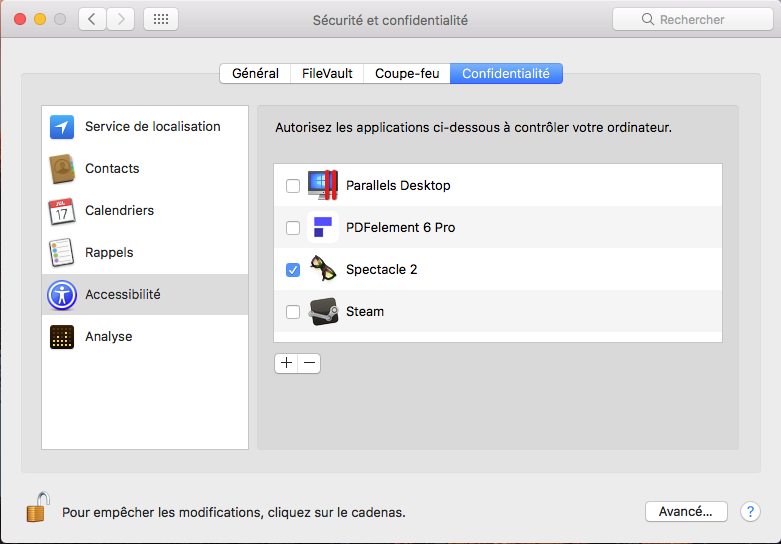Click the Steam app icon
The width and height of the screenshot is (781, 544).
tap(323, 311)
